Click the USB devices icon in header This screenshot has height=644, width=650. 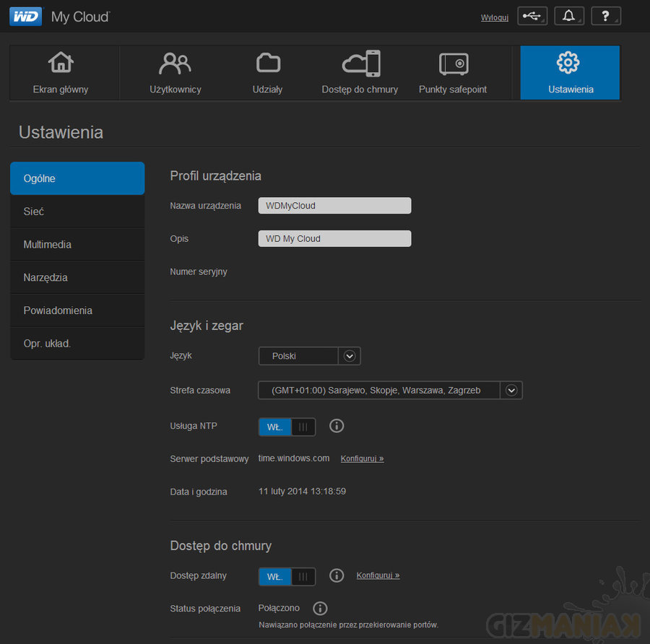[x=532, y=17]
